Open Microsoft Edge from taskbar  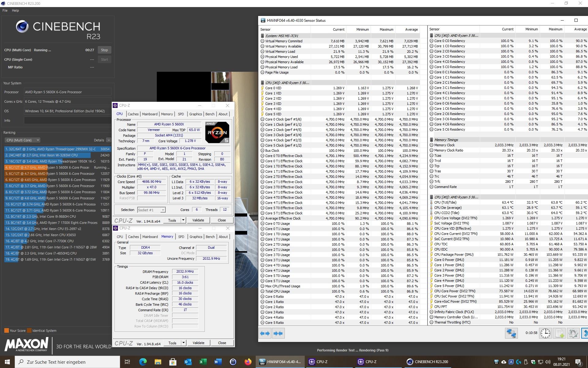pos(143,362)
